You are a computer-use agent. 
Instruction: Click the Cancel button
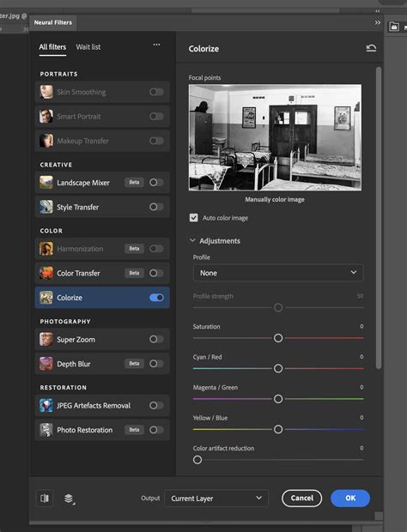click(x=301, y=498)
